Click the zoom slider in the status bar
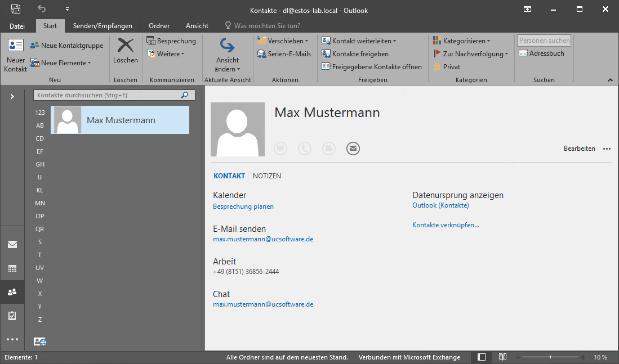The image size is (619, 364). tap(550, 357)
